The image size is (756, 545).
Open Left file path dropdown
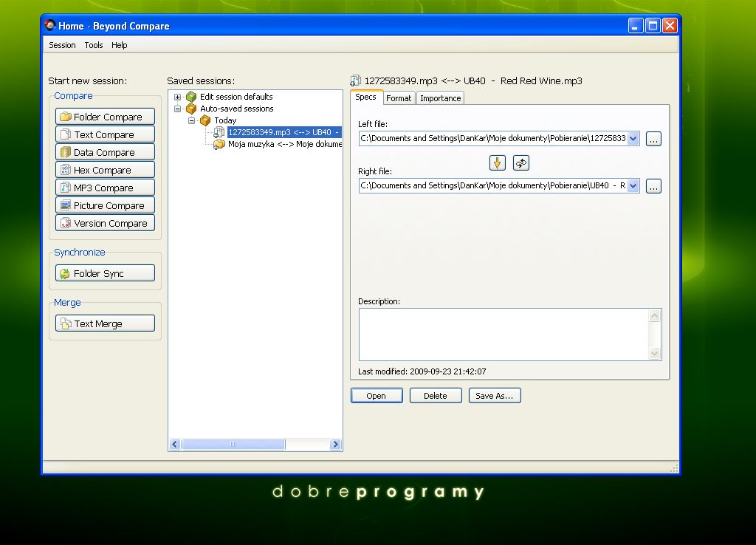(x=633, y=138)
